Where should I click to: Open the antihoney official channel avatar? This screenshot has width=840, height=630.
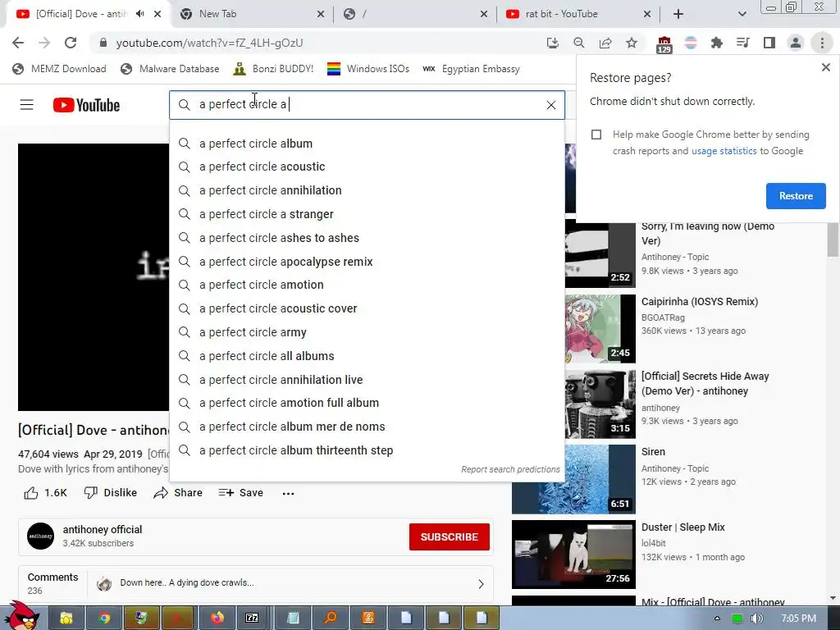[x=41, y=536]
